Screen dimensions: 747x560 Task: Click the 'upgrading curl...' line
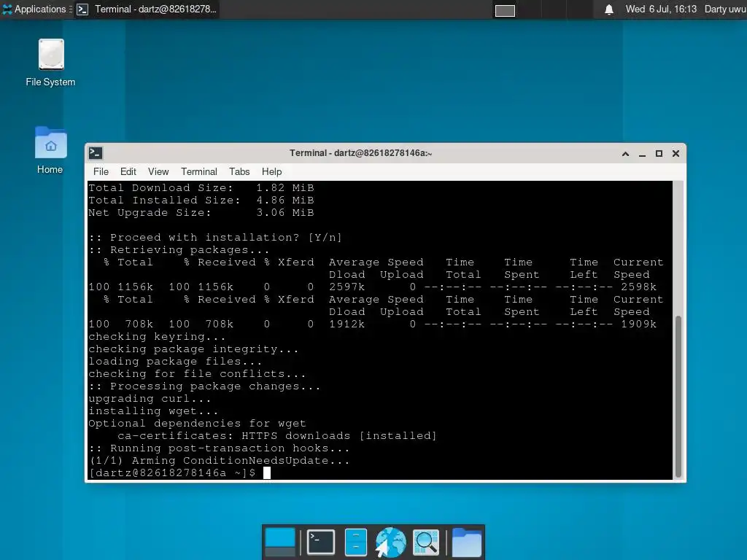tap(150, 398)
